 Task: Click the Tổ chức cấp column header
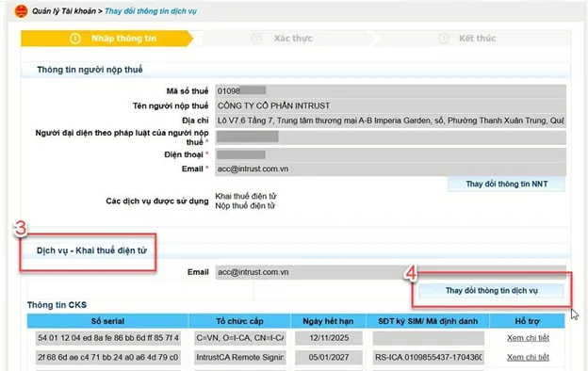point(239,321)
